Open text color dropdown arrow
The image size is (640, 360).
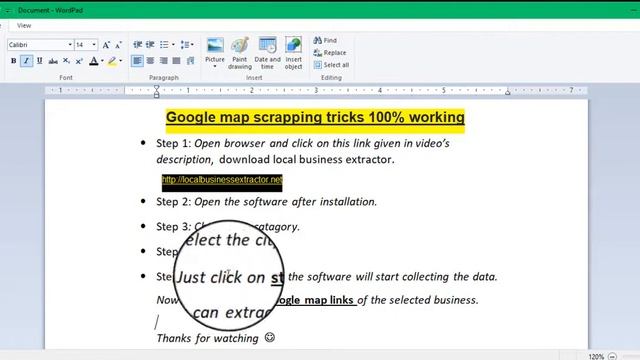tap(102, 61)
